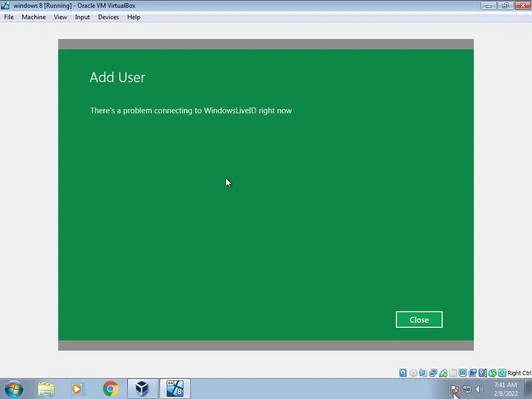532x399 pixels.
Task: Open Windows Explorer from the taskbar
Action: 46,389
